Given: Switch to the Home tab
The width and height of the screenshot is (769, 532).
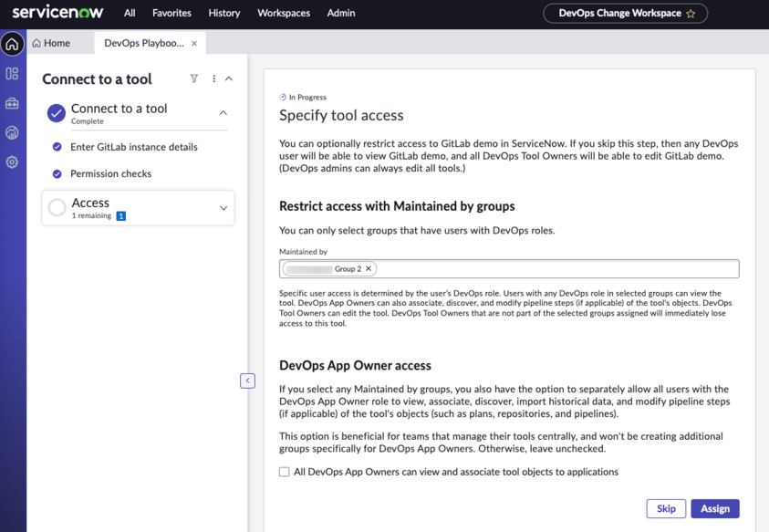Looking at the screenshot, I should click(51, 43).
